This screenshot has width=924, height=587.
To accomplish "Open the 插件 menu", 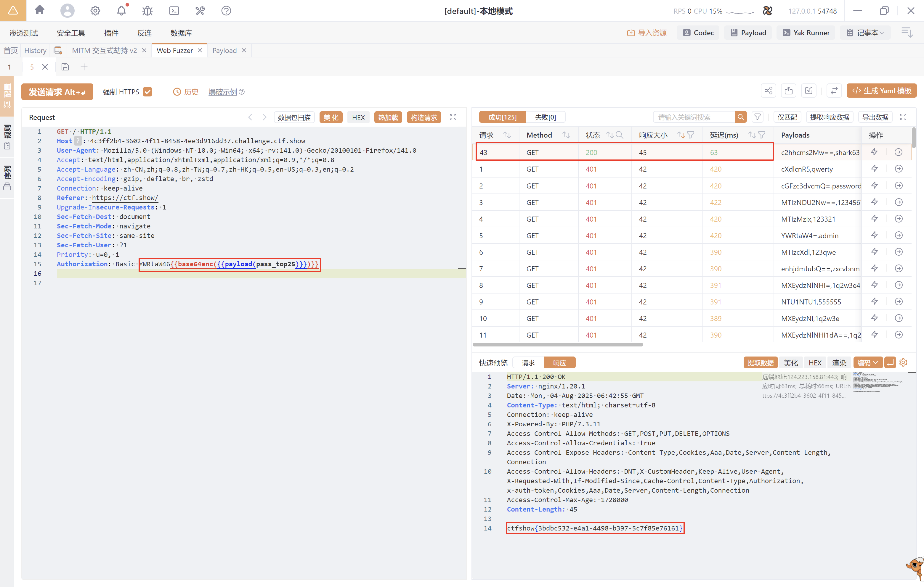I will (x=111, y=33).
